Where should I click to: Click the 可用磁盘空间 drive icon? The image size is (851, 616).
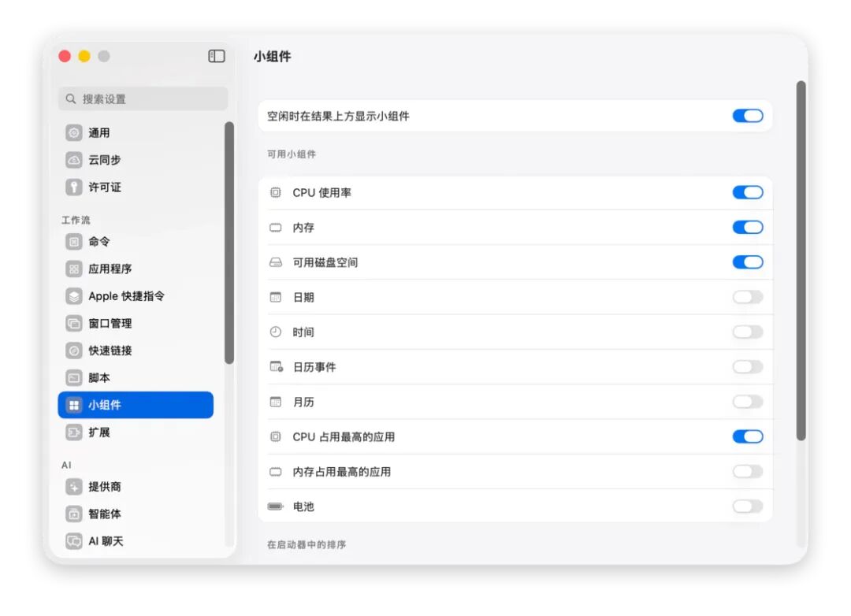point(276,262)
